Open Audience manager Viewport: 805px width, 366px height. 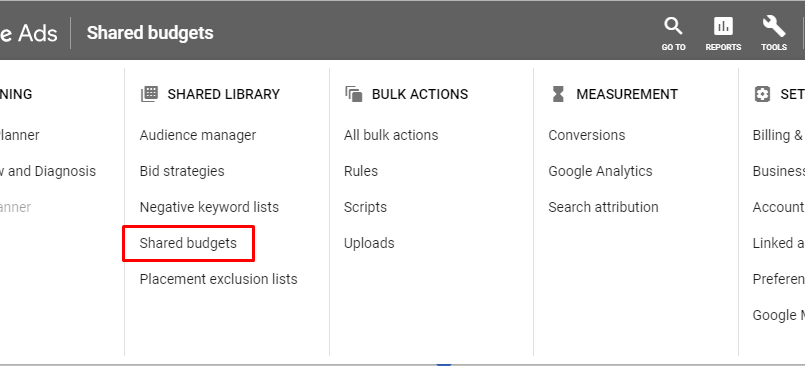pyautogui.click(x=198, y=135)
